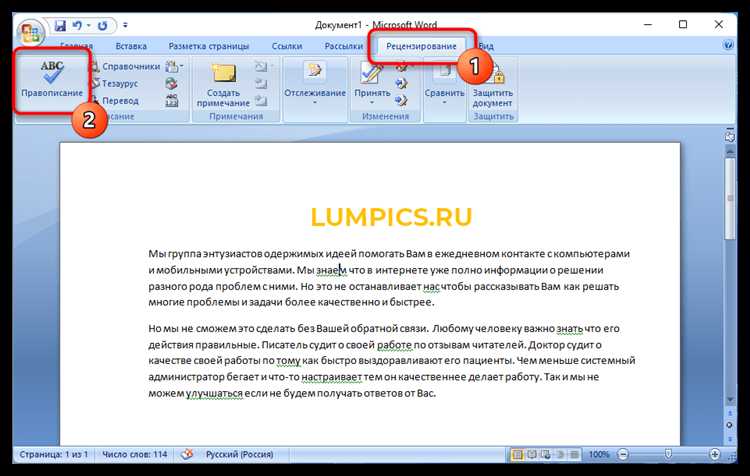Click Создать примечание new comment
This screenshot has height=476, width=750.
coord(223,85)
